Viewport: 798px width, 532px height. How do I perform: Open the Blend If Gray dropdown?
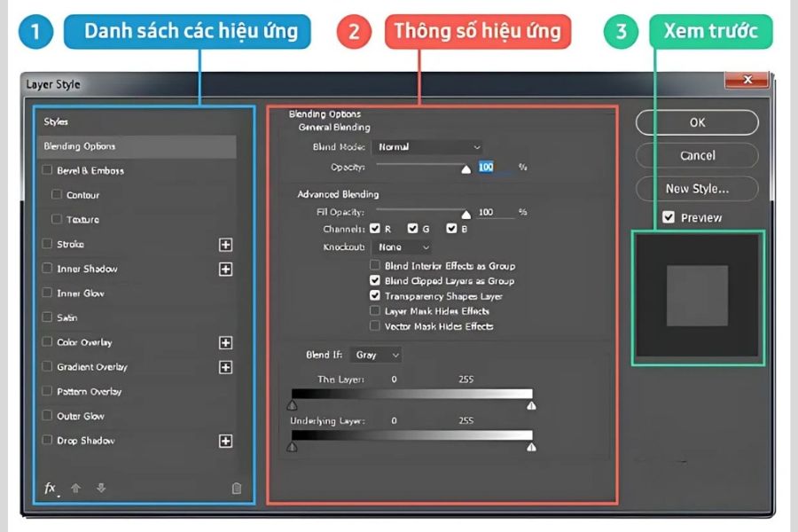pos(376,355)
